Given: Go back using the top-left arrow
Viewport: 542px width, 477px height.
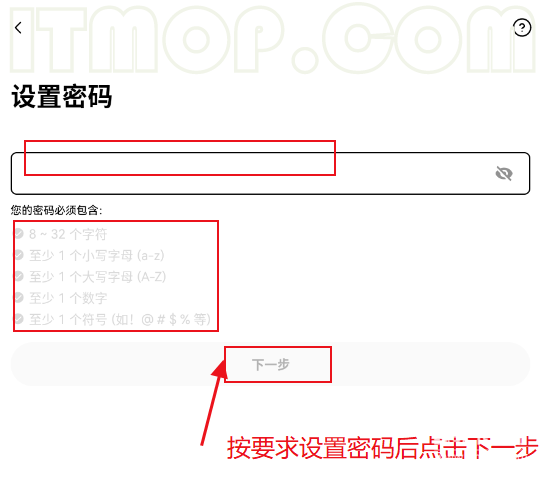Looking at the screenshot, I should coord(18,28).
